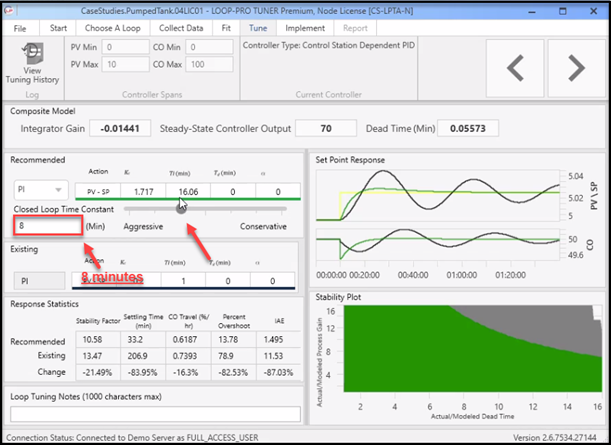Click the Closed Loop Time Constant field

(x=46, y=227)
